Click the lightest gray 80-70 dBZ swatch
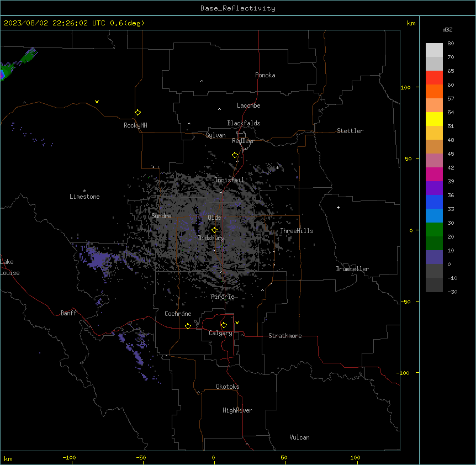Image resolution: width=476 pixels, height=465 pixels. pyautogui.click(x=434, y=50)
